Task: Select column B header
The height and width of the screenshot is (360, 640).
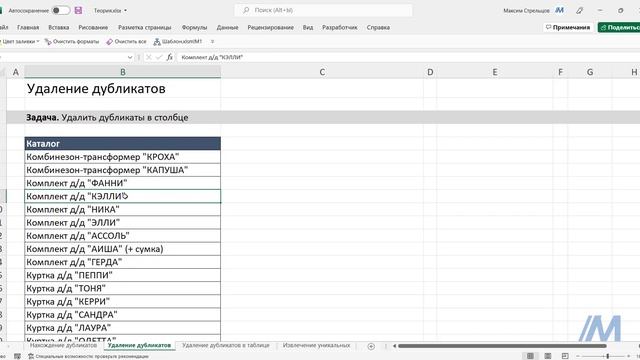Action: (122, 72)
